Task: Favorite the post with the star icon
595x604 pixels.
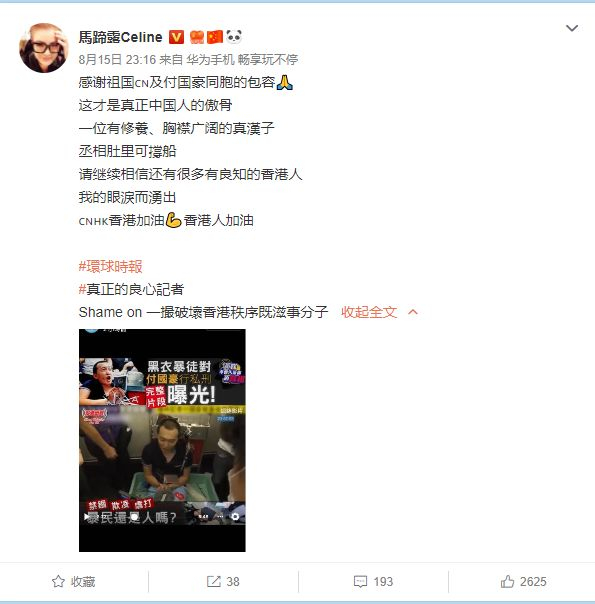Action: pyautogui.click(x=58, y=581)
